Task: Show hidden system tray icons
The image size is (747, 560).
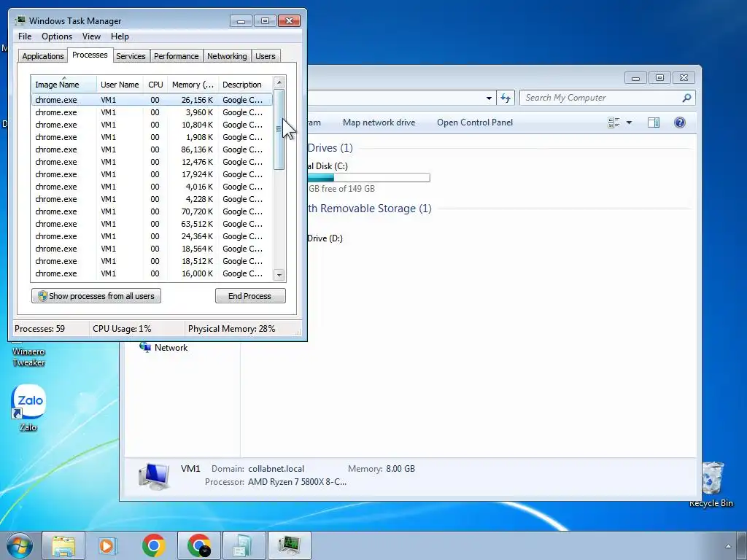Action: [x=728, y=546]
